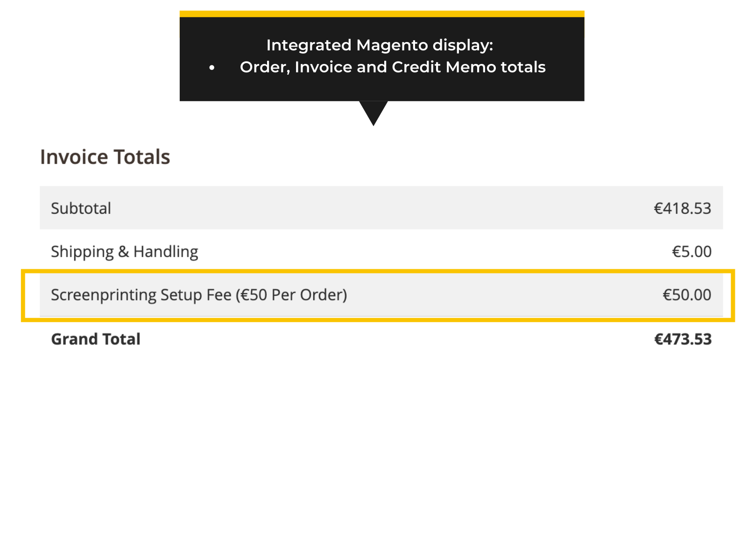Click the yellow bar above the tooltip
This screenshot has height=560, width=747.
(381, 14)
